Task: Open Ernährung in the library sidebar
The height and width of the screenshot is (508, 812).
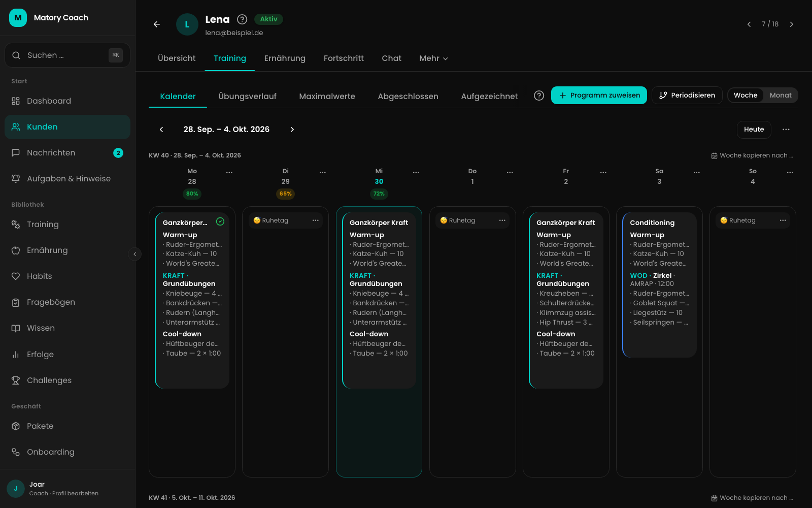Action: tap(67, 250)
